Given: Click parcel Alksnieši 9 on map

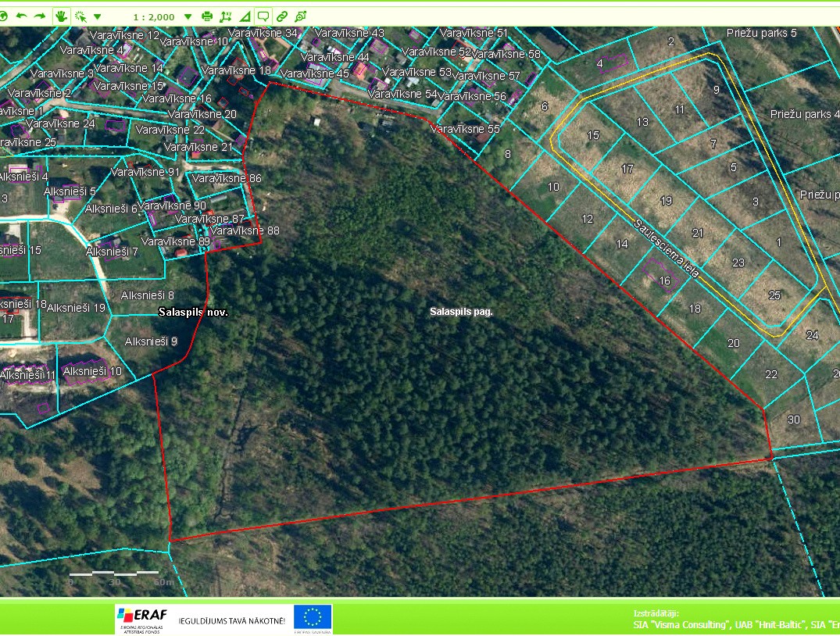Looking at the screenshot, I should click(151, 341).
